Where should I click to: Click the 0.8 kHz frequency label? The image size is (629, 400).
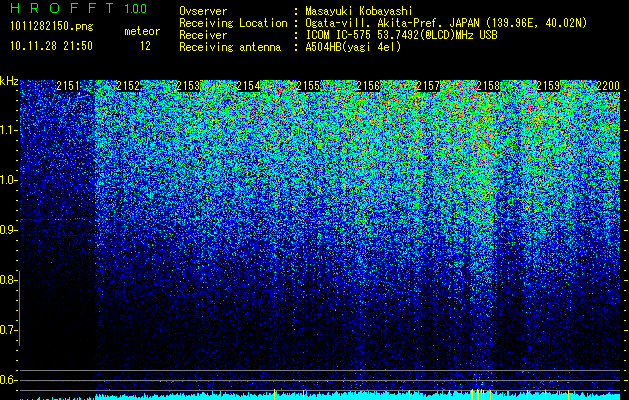point(8,280)
